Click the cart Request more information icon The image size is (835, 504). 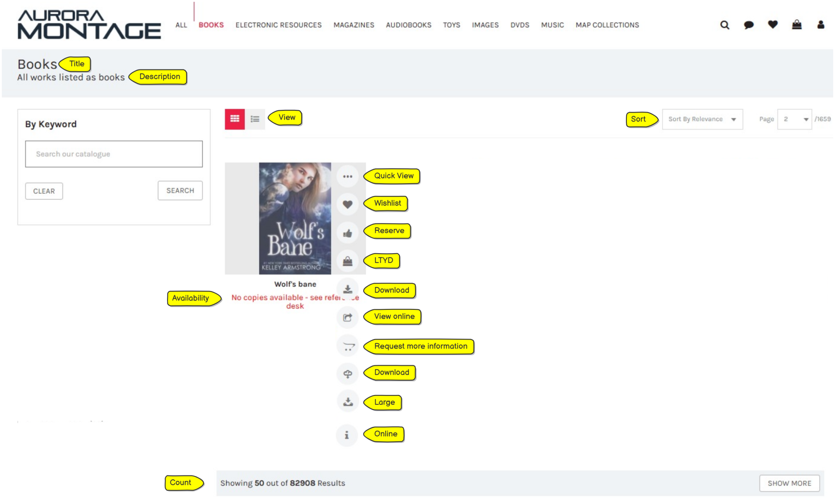(348, 346)
